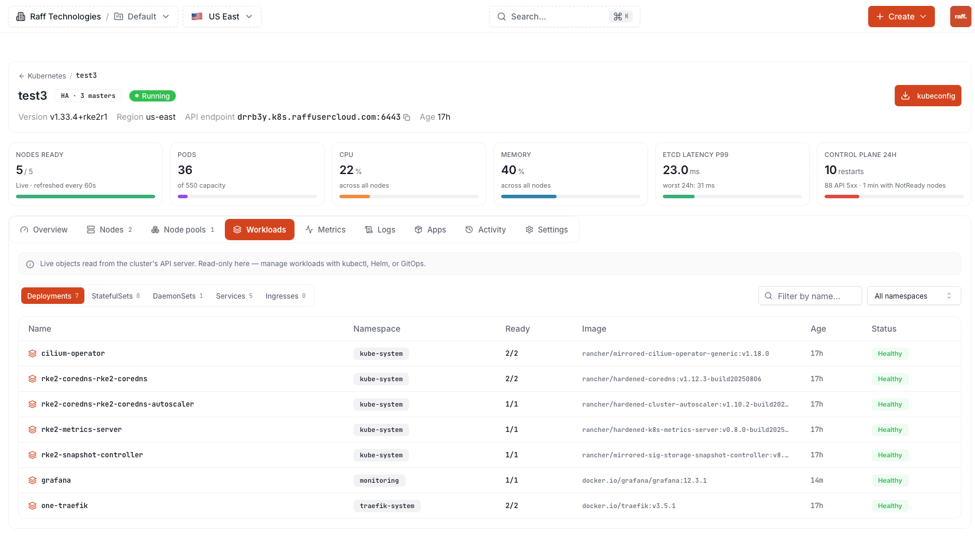
Task: Open the Activity tab
Action: pos(485,230)
